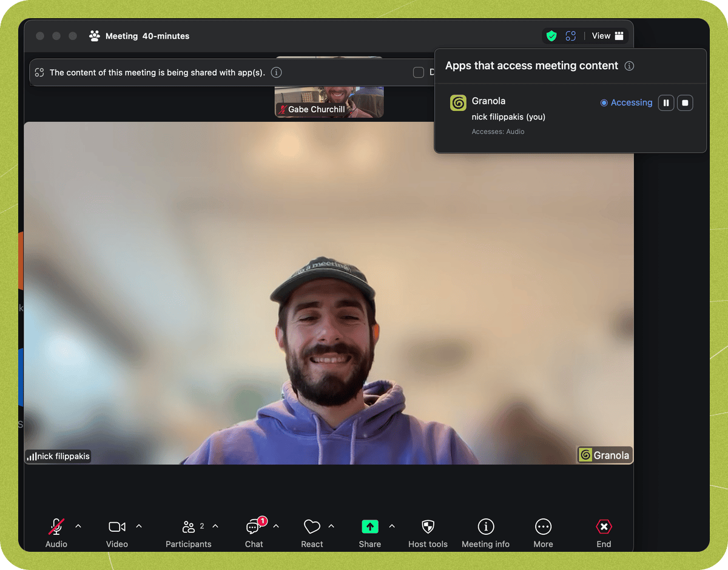Open the video options chevron
Viewport: 728px width, 570px height.
pyautogui.click(x=139, y=526)
